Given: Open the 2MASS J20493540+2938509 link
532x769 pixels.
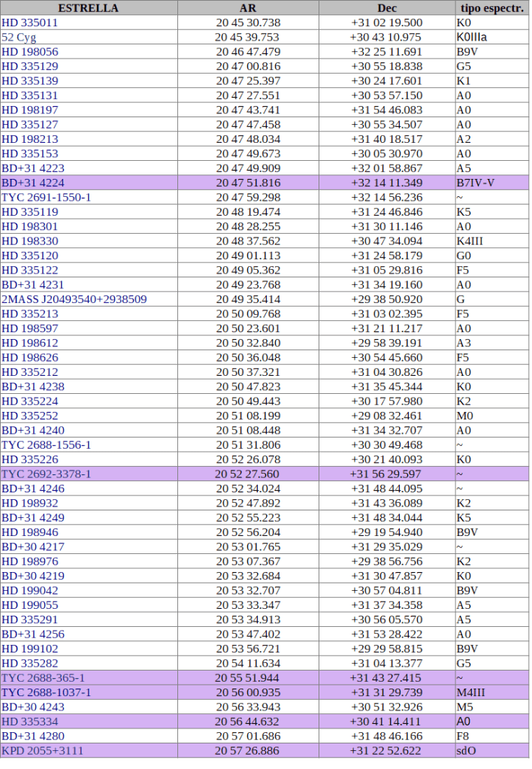Looking at the screenshot, I should click(74, 299).
